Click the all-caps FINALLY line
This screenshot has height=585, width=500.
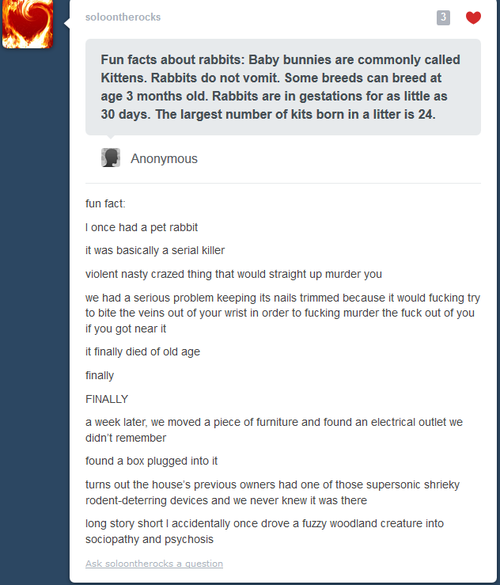point(107,399)
